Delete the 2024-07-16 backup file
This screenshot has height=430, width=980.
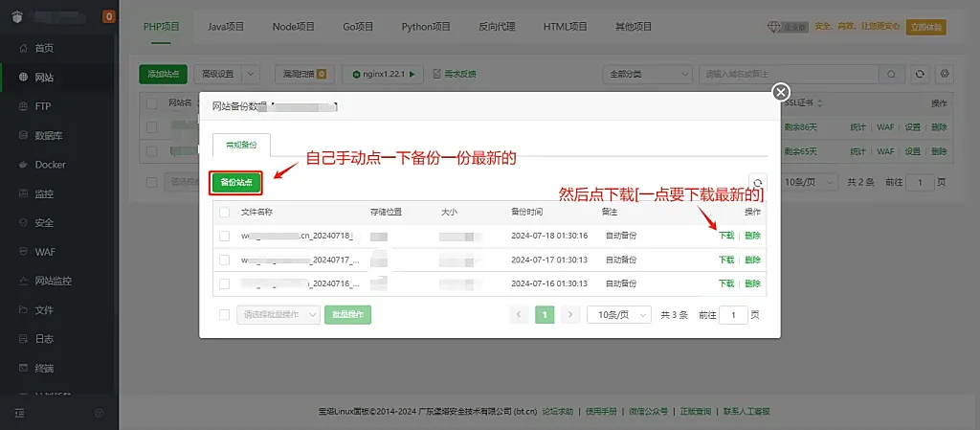(753, 283)
